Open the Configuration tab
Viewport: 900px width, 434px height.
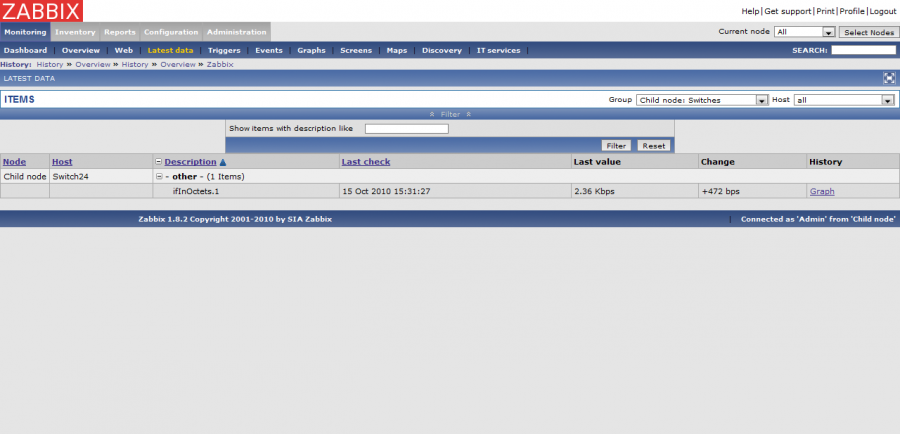(x=171, y=32)
